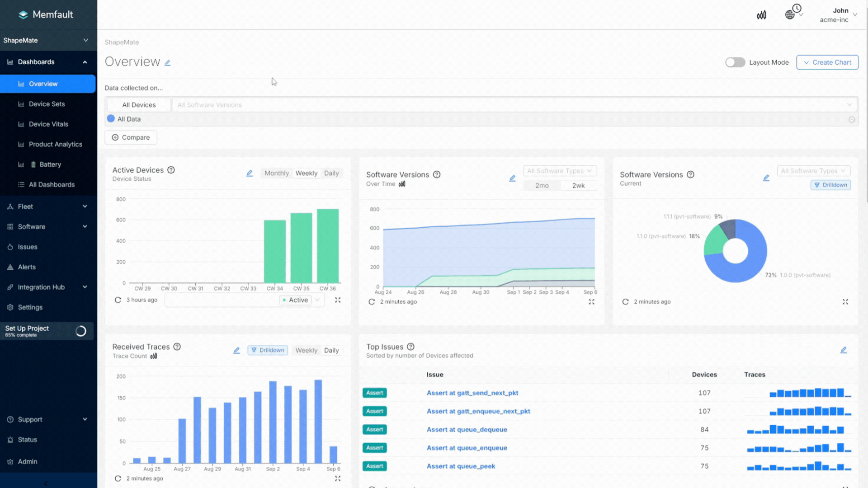The image size is (868, 488).
Task: Open the chart metrics icon in header
Action: pyautogui.click(x=761, y=15)
